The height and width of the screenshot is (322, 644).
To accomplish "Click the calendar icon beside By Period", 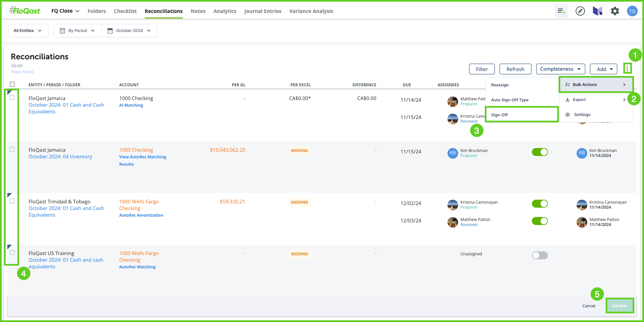I will pyautogui.click(x=62, y=31).
